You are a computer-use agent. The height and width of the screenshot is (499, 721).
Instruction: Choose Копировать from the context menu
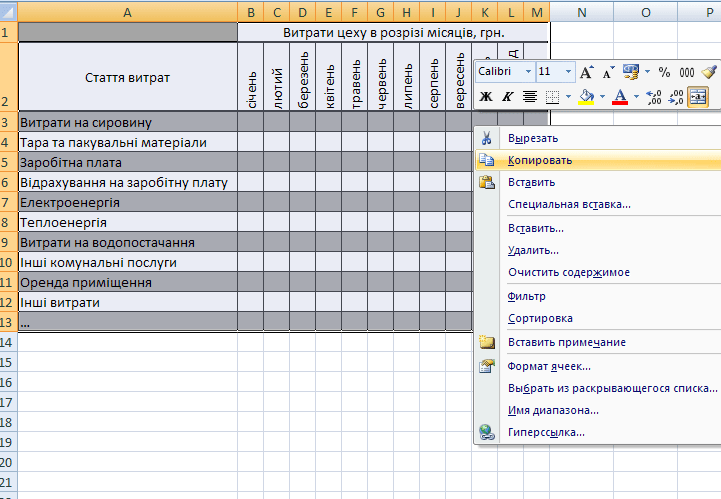(598, 160)
